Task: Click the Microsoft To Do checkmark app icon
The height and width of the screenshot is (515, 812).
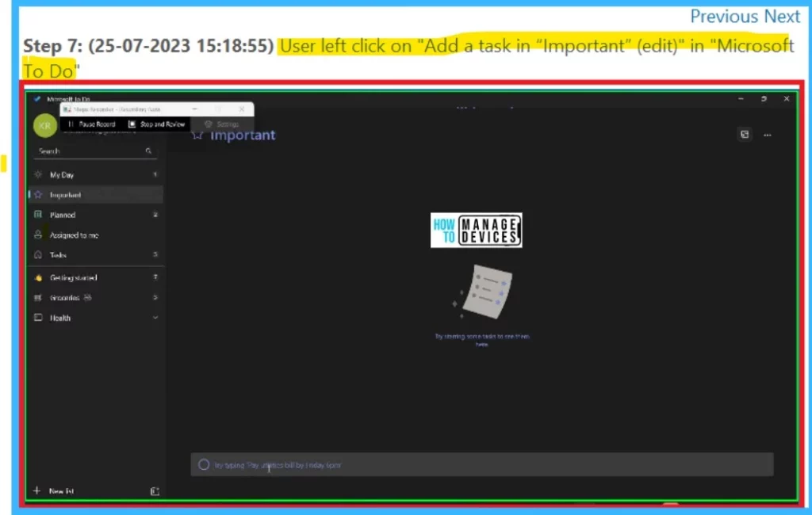Action: [x=36, y=99]
